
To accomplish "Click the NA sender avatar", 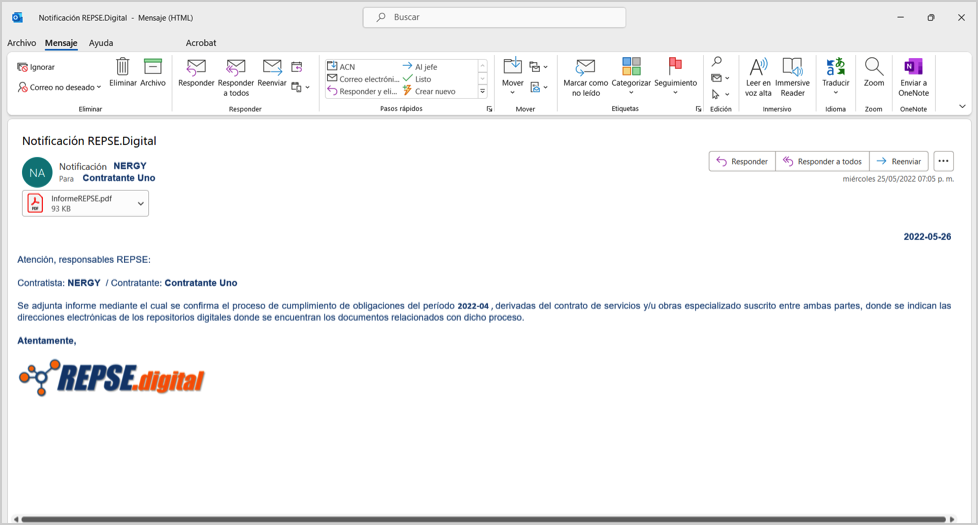I will 37,173.
